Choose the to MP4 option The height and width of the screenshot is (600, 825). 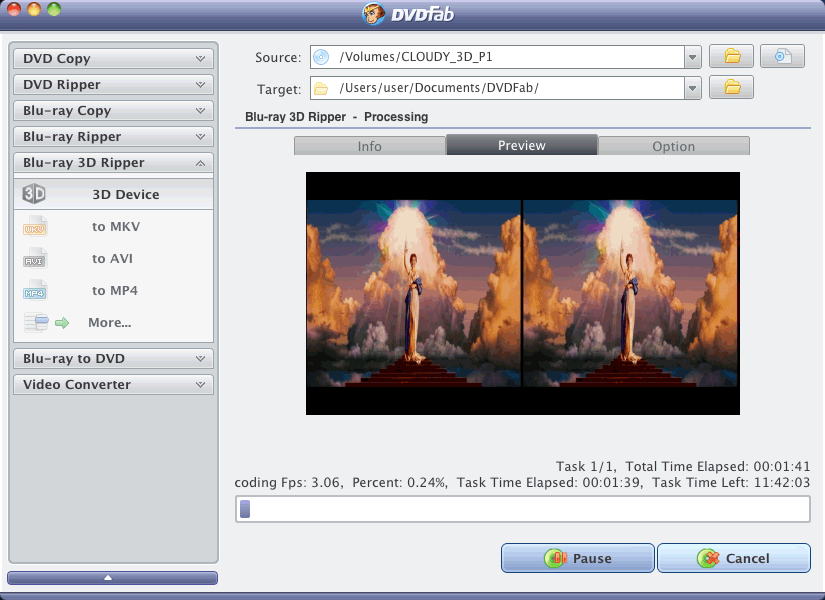(x=115, y=291)
